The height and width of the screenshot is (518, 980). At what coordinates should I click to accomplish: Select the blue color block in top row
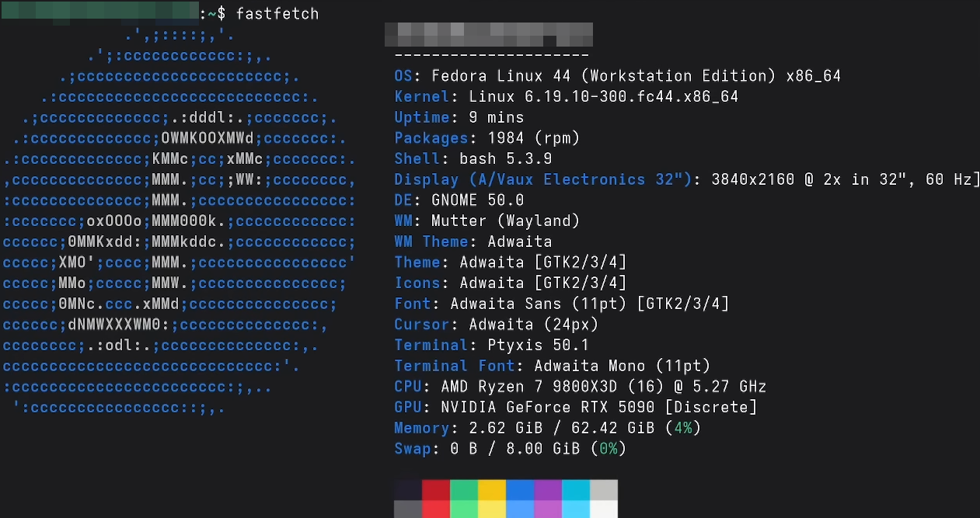coord(520,489)
